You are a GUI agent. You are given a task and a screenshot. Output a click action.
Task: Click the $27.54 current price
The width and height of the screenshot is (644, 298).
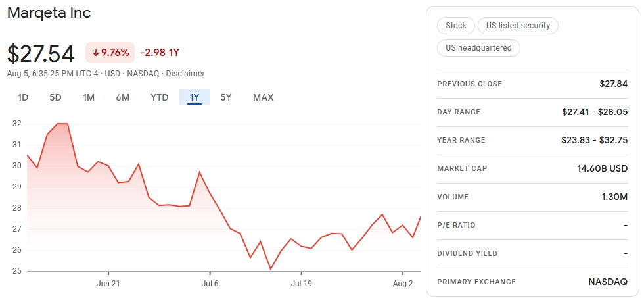[41, 54]
